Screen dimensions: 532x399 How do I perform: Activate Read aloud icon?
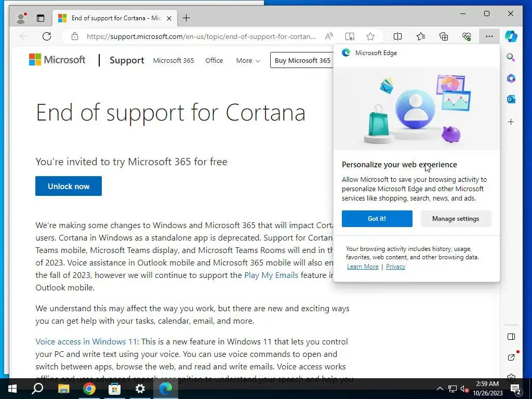coord(329,36)
